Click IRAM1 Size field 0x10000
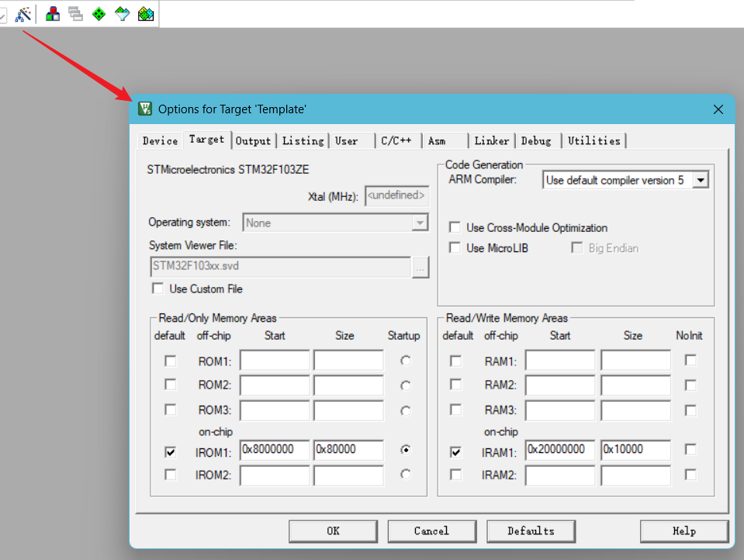This screenshot has width=744, height=560. pyautogui.click(x=636, y=450)
